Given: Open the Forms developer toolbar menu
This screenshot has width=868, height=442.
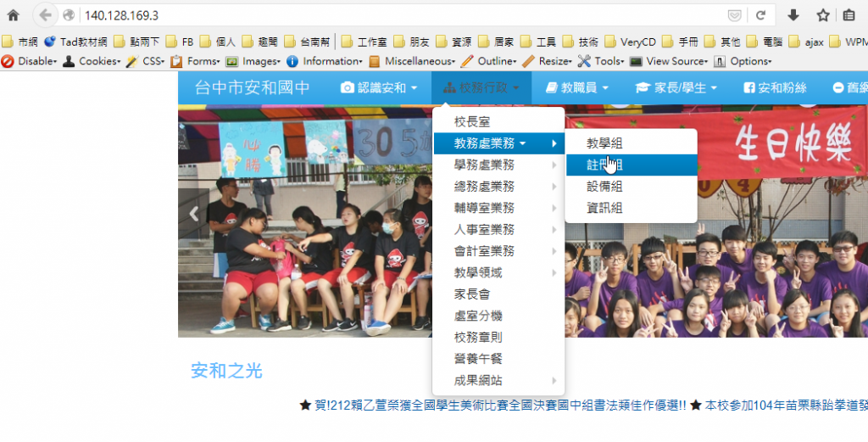Looking at the screenshot, I should pos(196,61).
